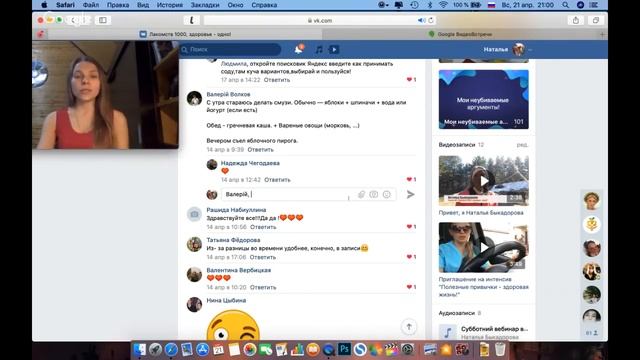
Task: Open Safari share button
Action: [x=576, y=20]
